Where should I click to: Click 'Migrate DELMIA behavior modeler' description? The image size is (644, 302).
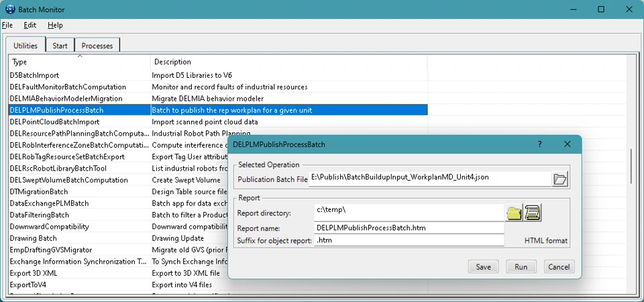(x=208, y=99)
